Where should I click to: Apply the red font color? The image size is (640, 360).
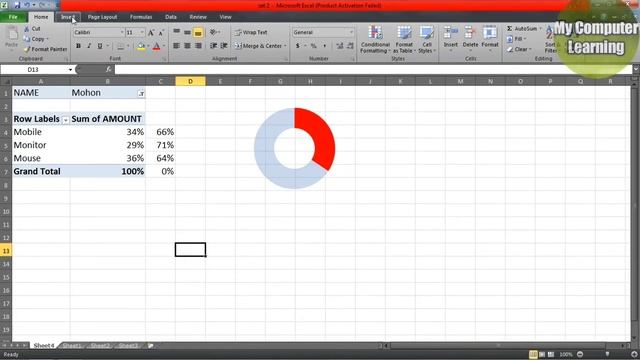coord(156,47)
